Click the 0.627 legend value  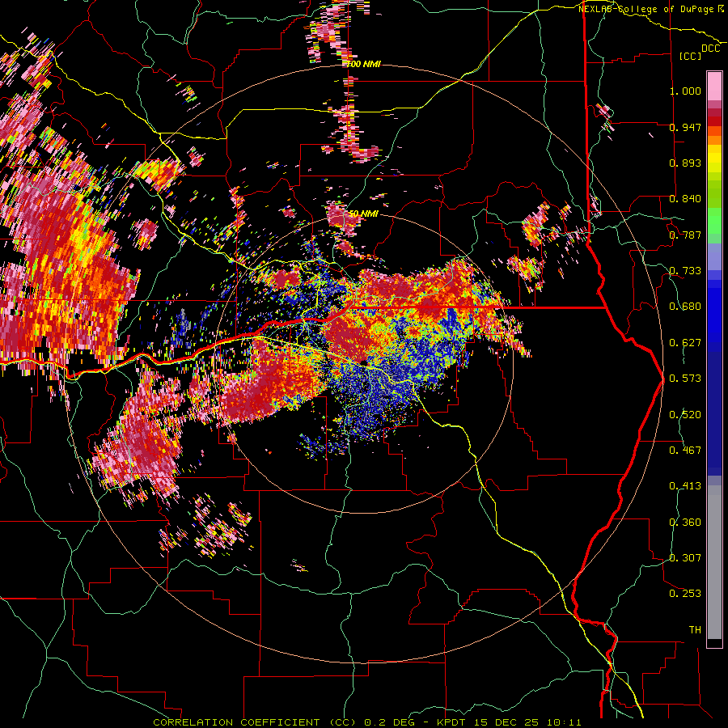685,343
